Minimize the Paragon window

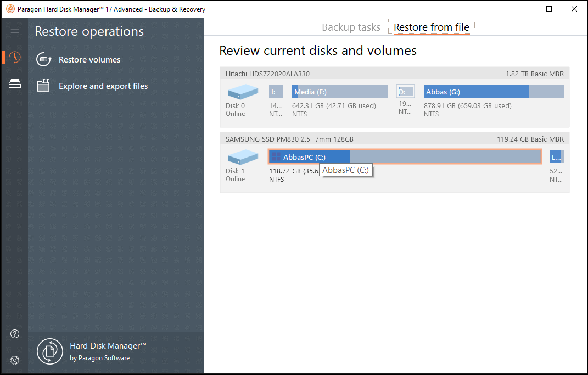point(524,9)
